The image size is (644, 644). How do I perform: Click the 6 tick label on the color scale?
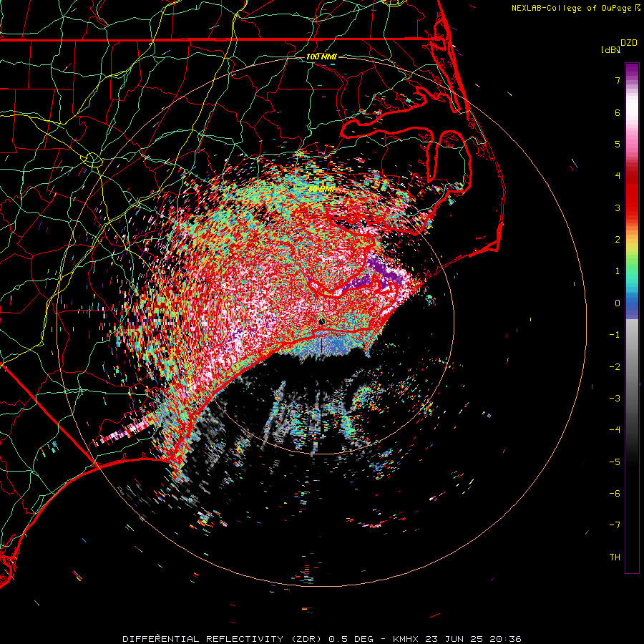point(618,113)
